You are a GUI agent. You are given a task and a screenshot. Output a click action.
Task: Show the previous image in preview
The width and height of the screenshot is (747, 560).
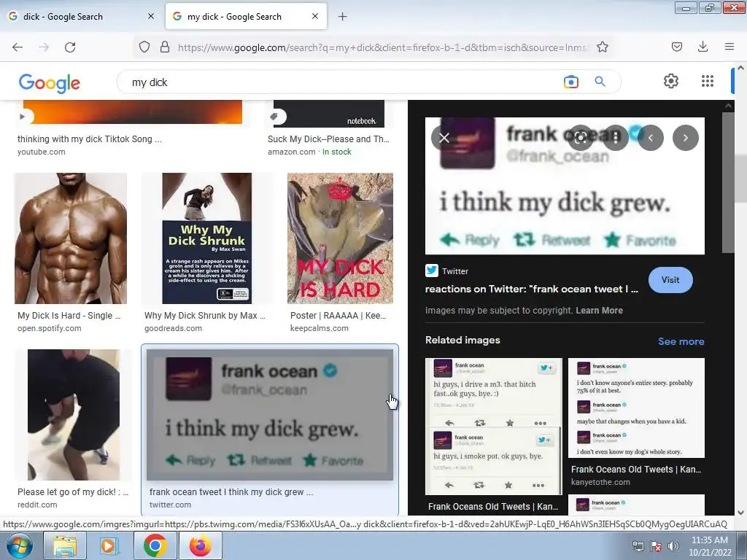pos(651,138)
